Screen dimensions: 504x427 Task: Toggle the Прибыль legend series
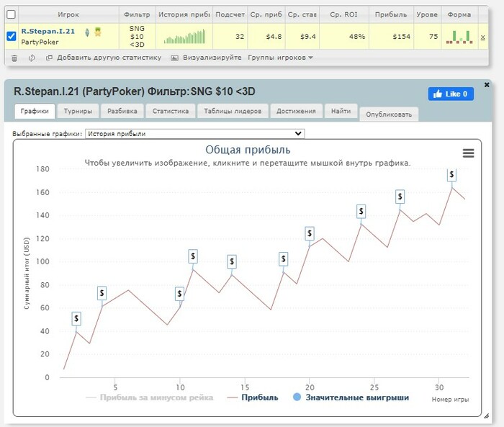tap(253, 397)
